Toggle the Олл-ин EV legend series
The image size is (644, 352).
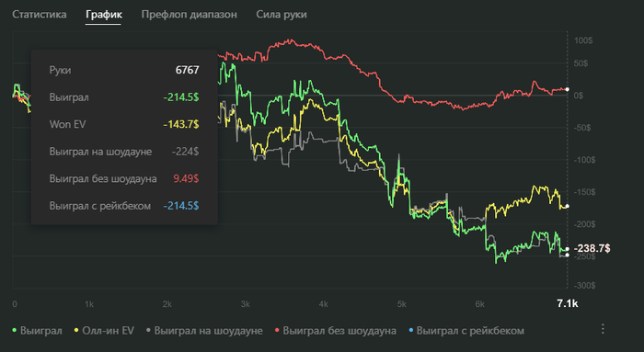[x=104, y=331]
